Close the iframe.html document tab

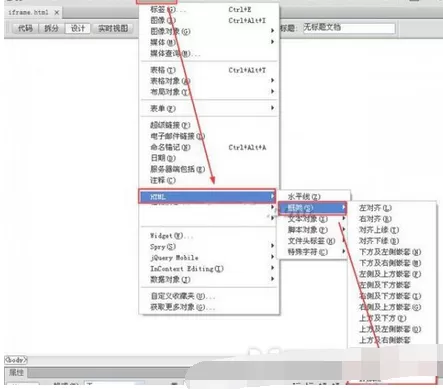pyautogui.click(x=57, y=13)
